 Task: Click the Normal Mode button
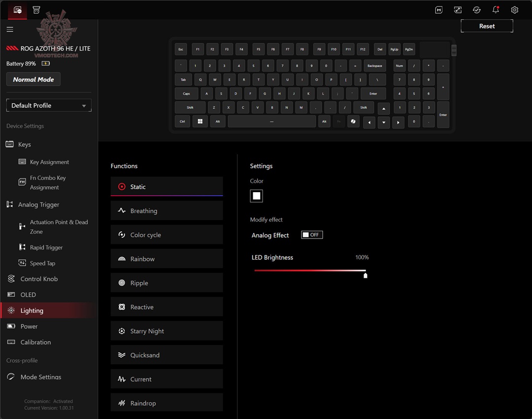33,79
